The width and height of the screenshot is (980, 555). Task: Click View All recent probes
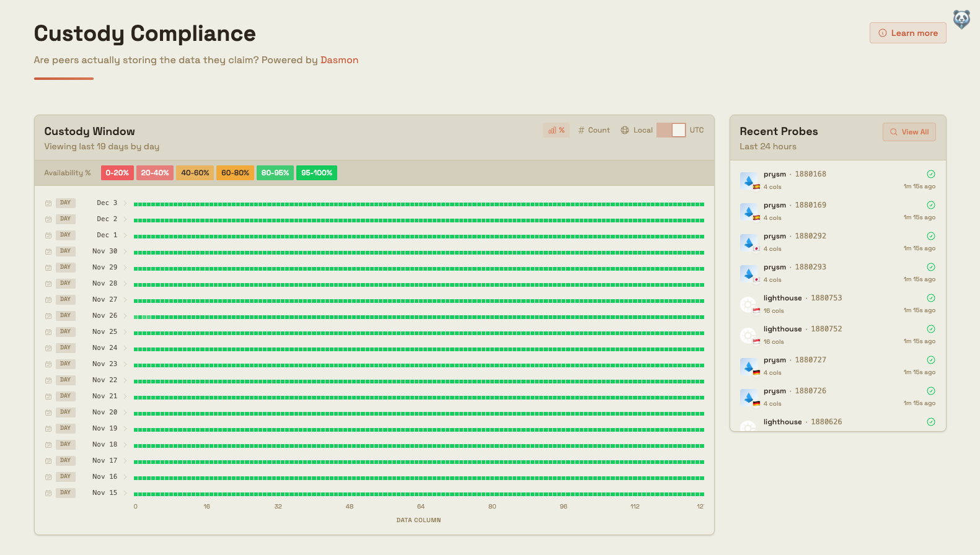point(909,132)
